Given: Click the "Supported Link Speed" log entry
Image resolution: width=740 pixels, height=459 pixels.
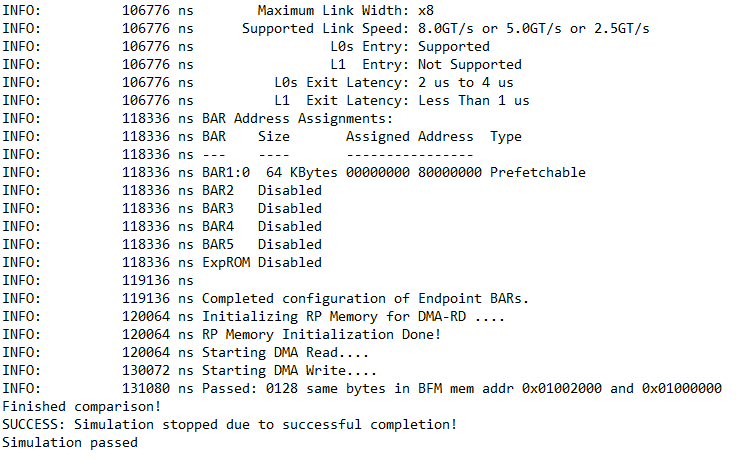Looking at the screenshot, I should coord(445,28).
